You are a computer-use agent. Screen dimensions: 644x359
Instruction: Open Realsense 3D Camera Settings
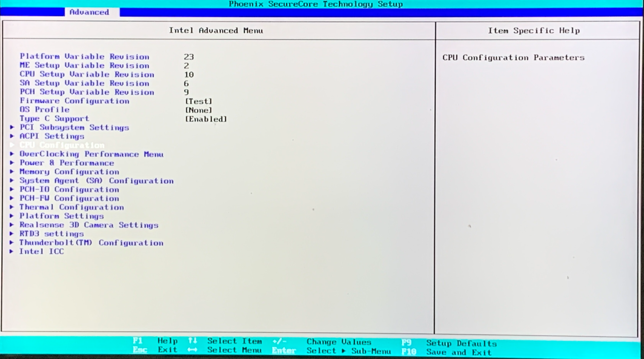pyautogui.click(x=89, y=225)
